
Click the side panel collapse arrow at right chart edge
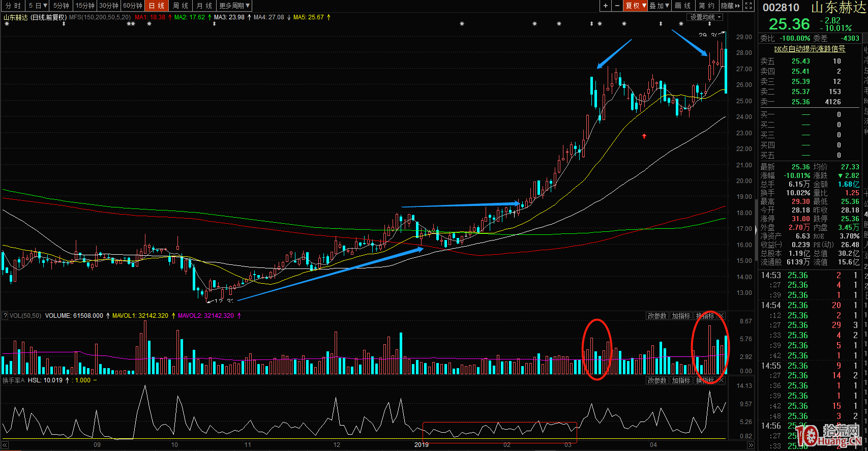(756, 231)
